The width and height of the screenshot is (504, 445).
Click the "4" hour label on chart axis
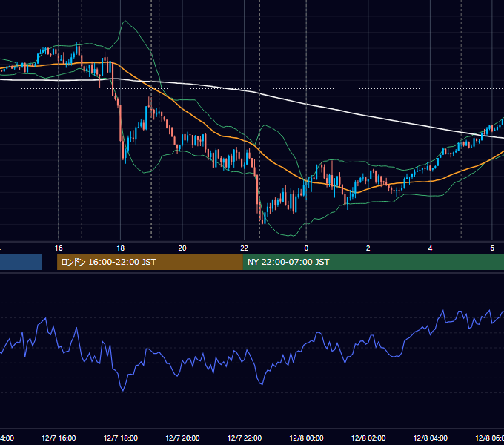[x=430, y=248]
